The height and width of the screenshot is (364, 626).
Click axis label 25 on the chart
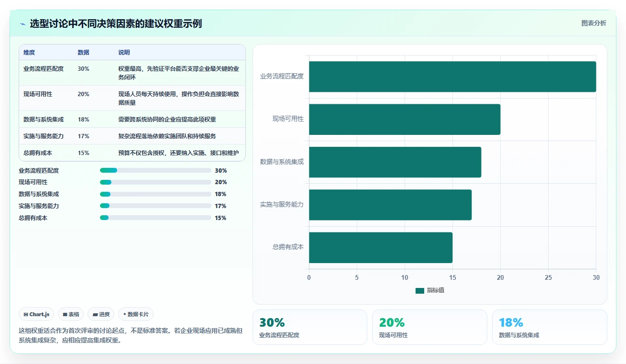pos(548,277)
